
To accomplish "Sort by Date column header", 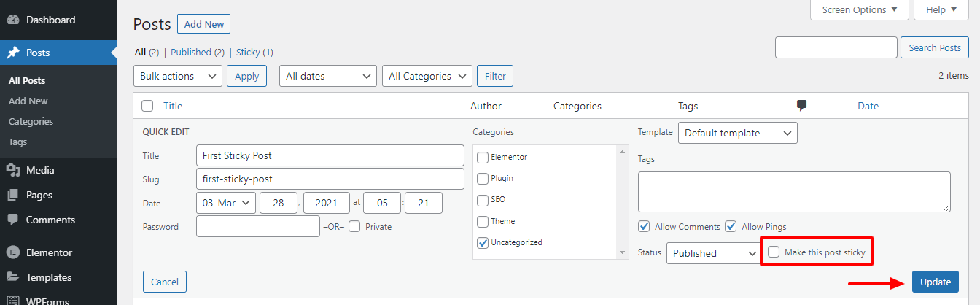I will (x=868, y=106).
